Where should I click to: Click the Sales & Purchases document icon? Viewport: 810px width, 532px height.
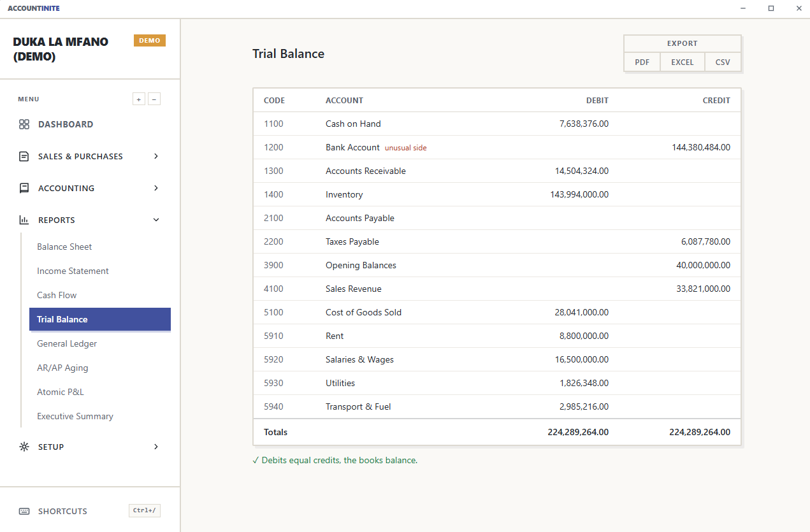point(24,156)
